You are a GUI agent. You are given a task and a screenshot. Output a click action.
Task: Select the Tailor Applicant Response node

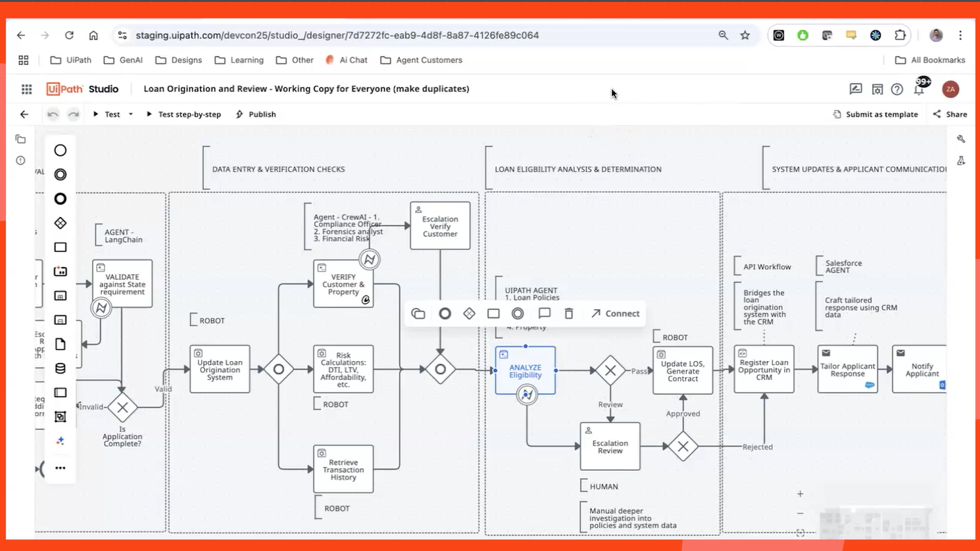848,370
